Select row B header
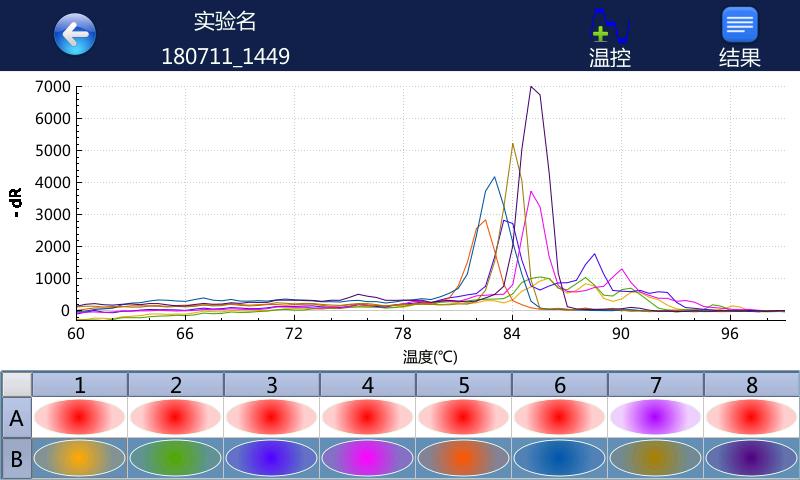 pos(16,459)
